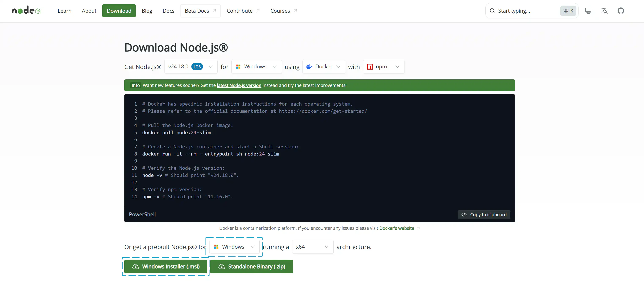Click the Verify npm version comment line
644x281 pixels.
click(172, 189)
